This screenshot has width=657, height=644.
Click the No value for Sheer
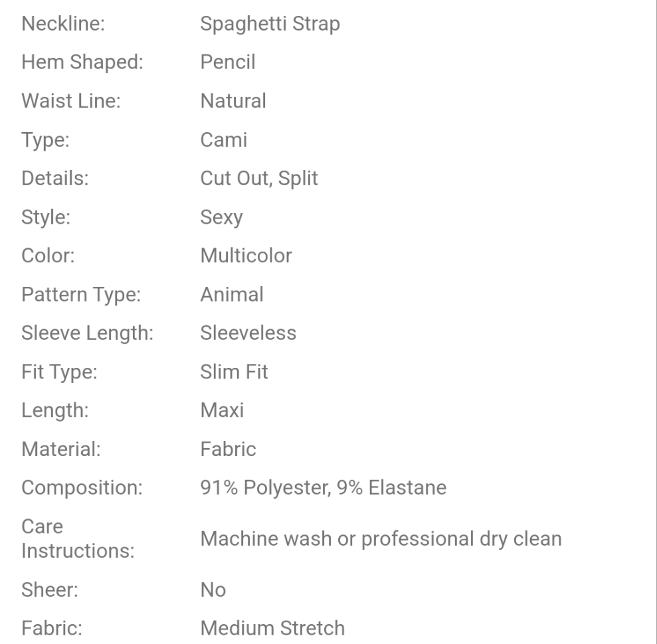(213, 590)
